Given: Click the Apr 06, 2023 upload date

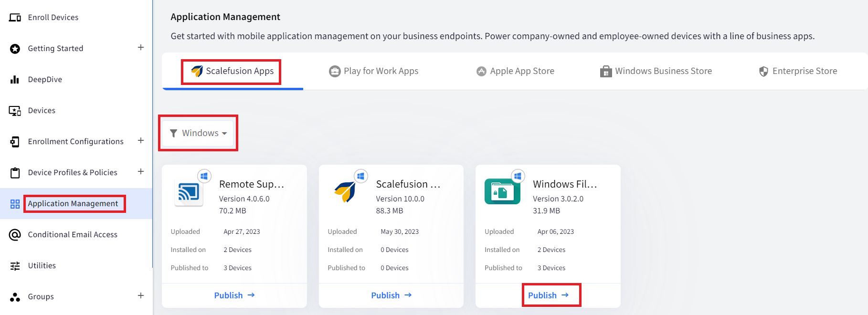Looking at the screenshot, I should pyautogui.click(x=556, y=232).
